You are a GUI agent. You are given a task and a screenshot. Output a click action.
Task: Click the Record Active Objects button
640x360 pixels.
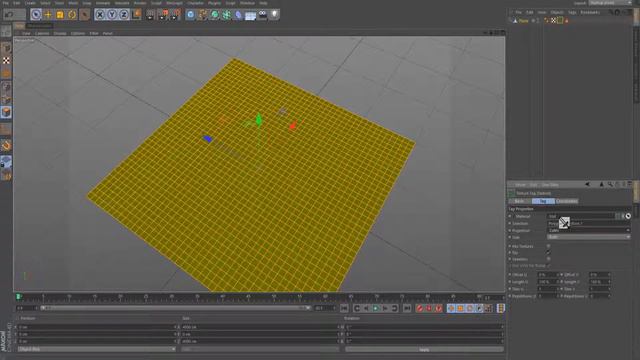click(420, 308)
